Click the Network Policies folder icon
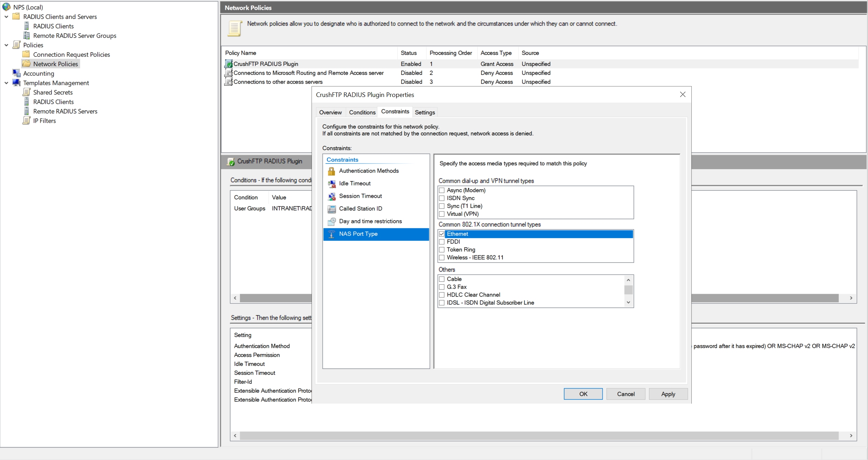The image size is (868, 460). [26, 64]
